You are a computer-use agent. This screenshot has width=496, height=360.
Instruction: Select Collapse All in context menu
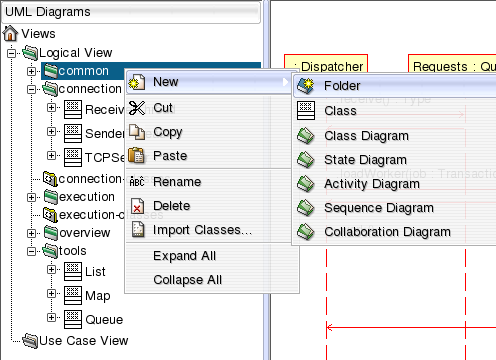(x=212, y=280)
